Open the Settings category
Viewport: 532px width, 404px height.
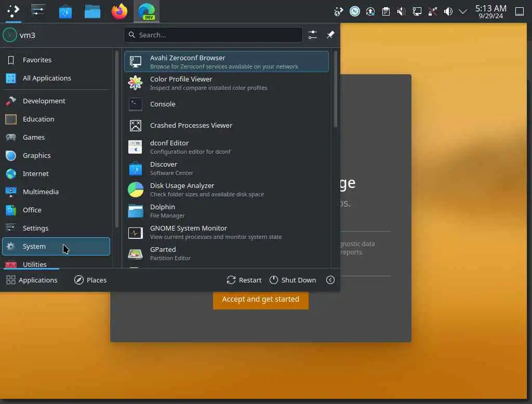56,228
